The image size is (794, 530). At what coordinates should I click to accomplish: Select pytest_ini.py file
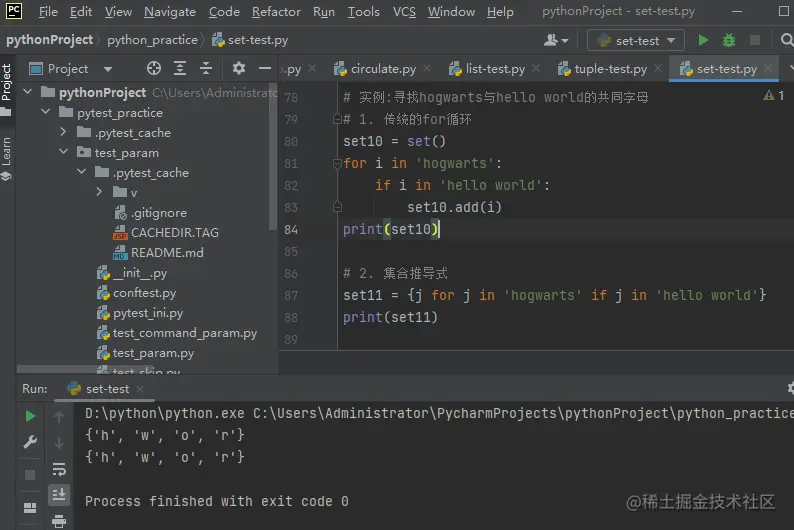[x=140, y=313]
